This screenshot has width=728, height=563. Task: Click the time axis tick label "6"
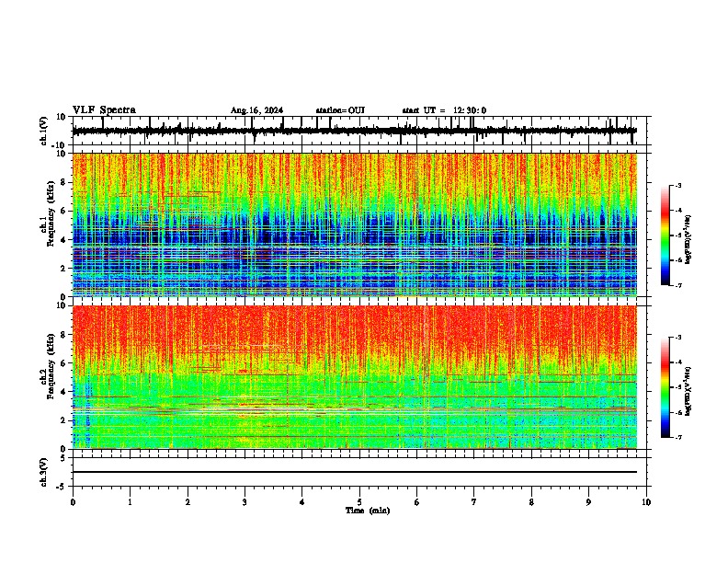417,502
